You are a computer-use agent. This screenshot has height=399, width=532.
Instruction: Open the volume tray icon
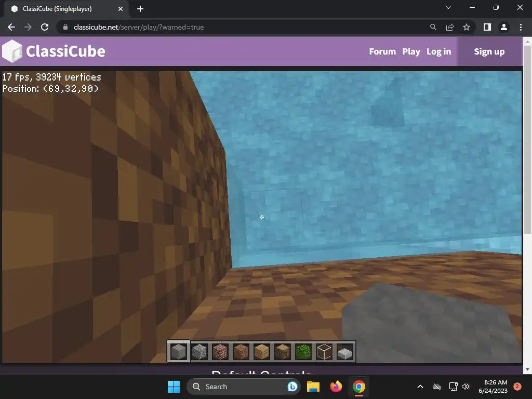[465, 387]
